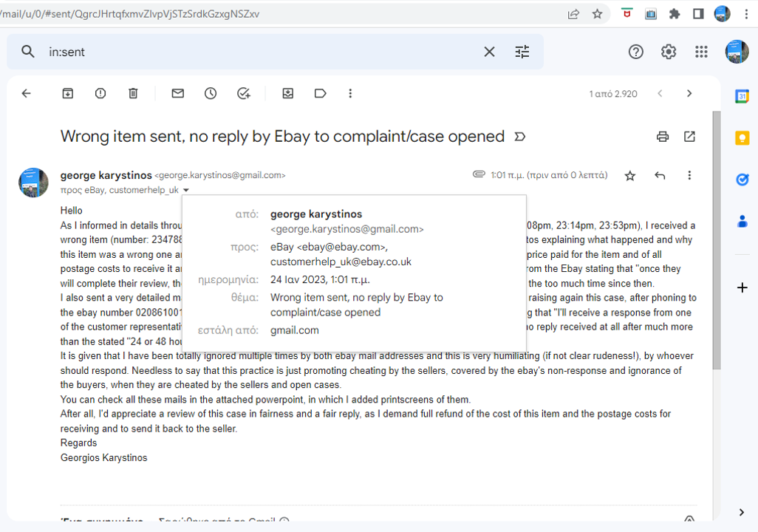This screenshot has width=758, height=532.
Task: Open search filter options
Action: pos(522,52)
